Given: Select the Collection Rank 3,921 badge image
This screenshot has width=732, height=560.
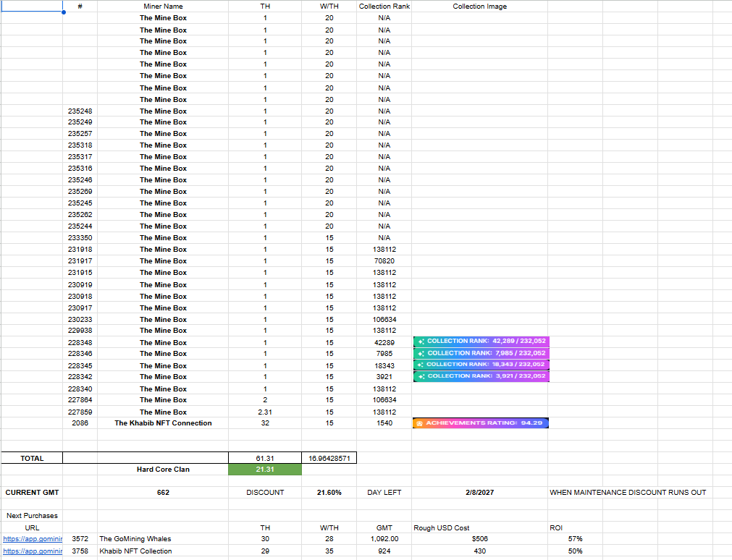Looking at the screenshot, I should coord(481,376).
